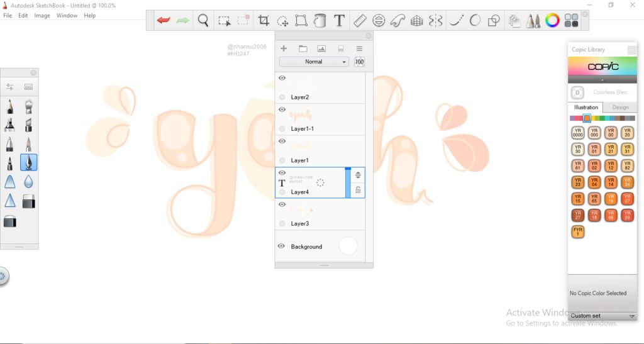The image size is (644, 344).
Task: Enable the Ellipse guide tool
Action: click(x=379, y=20)
